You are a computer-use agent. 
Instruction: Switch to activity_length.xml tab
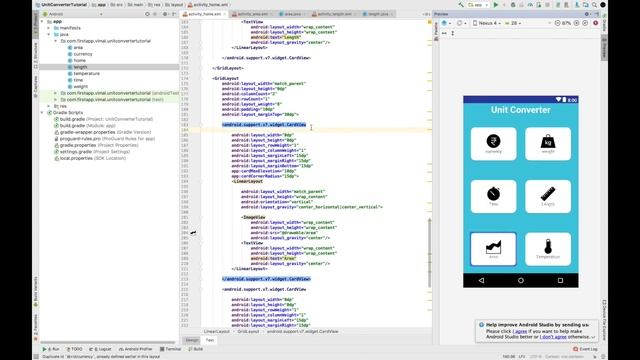334,14
